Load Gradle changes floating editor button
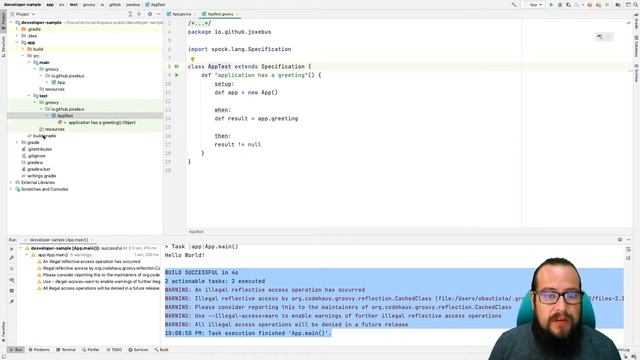This screenshot has width=640, height=360. [x=600, y=37]
